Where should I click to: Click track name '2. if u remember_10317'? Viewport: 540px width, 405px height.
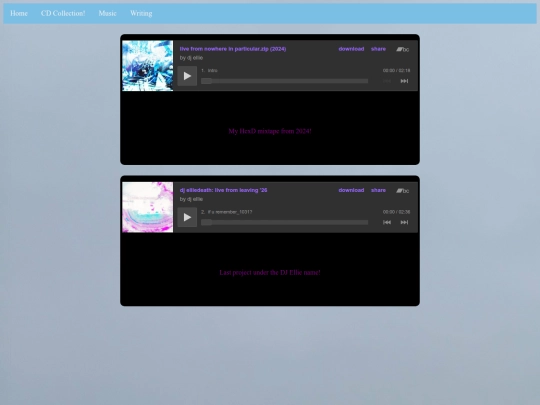227,212
